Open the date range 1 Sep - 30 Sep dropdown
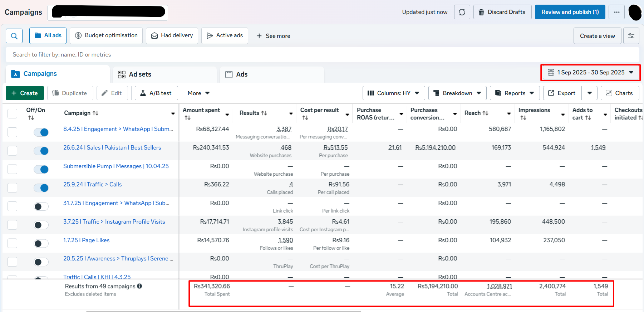Image resolution: width=644 pixels, height=312 pixels. [590, 73]
